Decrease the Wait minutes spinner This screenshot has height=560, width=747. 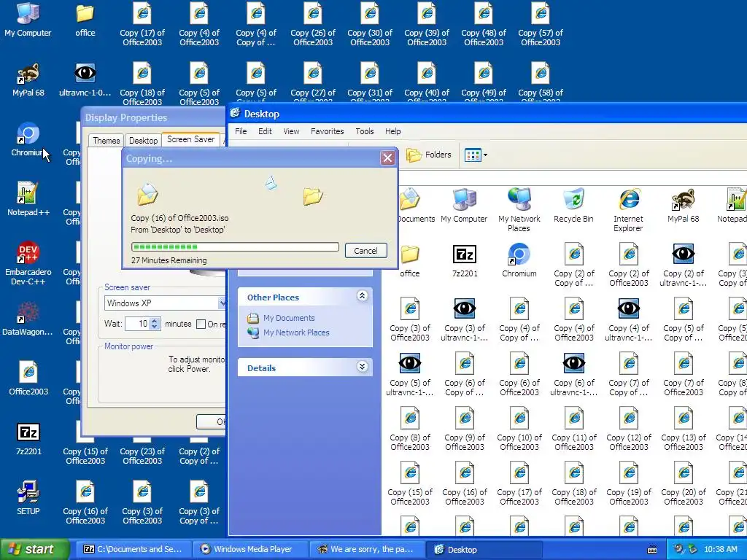(x=155, y=327)
